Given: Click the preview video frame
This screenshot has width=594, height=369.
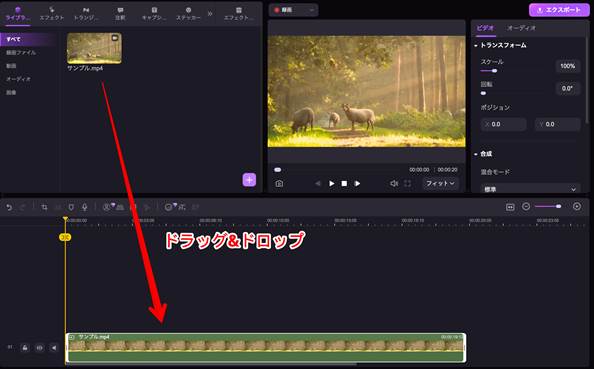Looking at the screenshot, I should click(367, 91).
